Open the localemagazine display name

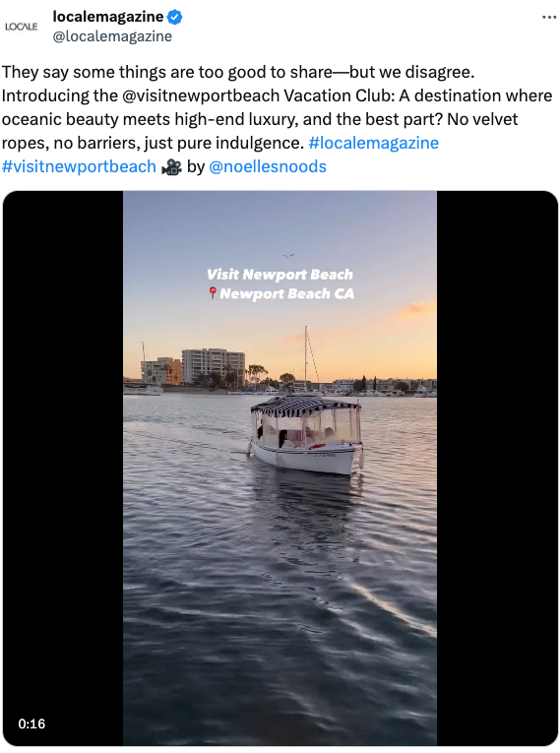108,17
